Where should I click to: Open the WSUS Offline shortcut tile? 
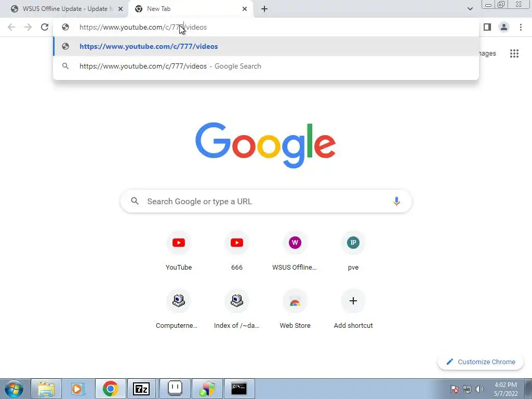tap(295, 250)
